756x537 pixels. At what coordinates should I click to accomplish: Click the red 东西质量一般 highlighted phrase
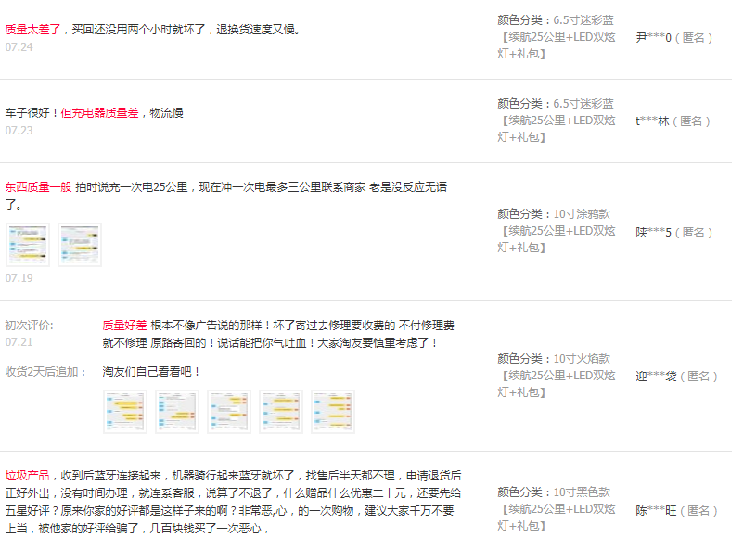pos(38,186)
